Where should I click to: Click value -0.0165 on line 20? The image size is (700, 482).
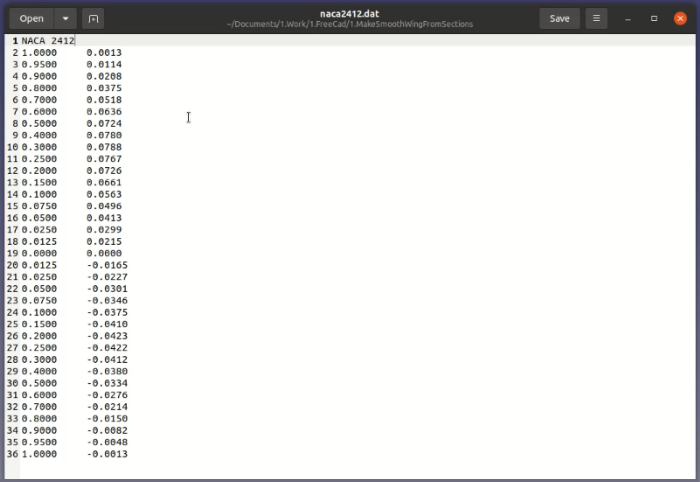(107, 265)
